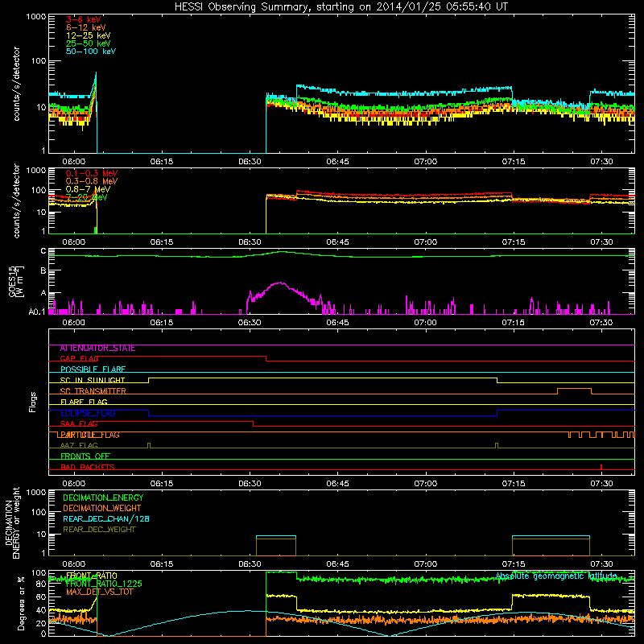Click the Flags axis label
The height and width of the screenshot is (644, 644).
pos(33,402)
